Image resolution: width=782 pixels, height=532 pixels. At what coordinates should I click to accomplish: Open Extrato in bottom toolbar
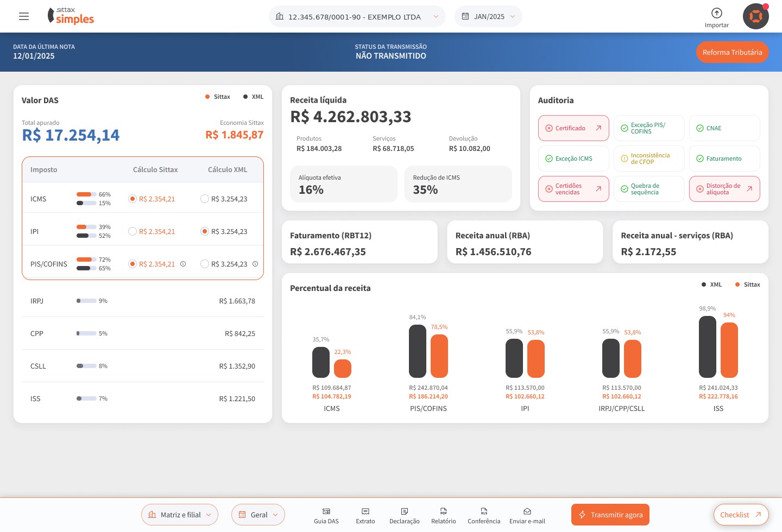[365, 516]
